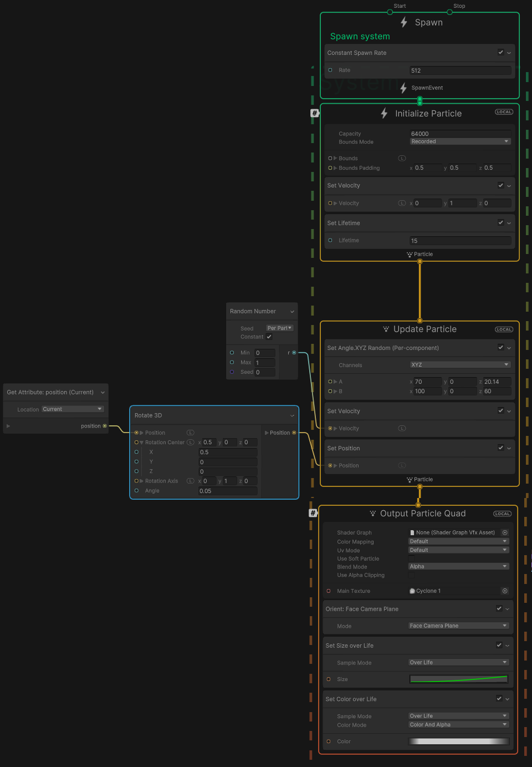
Task: Disable the Constant Spawn Rate block
Action: click(x=500, y=53)
